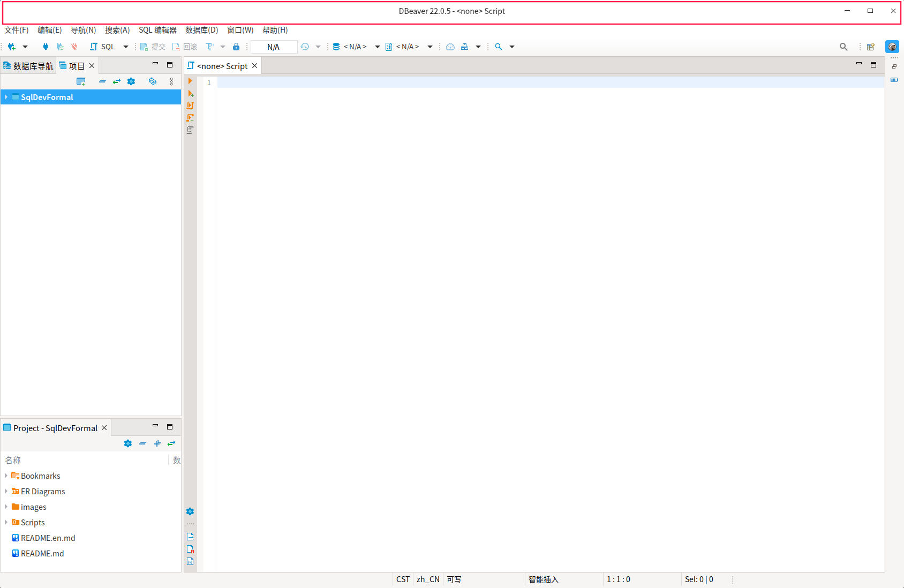The image size is (904, 588).
Task: Click the bottom-most editor sidebar panel icon
Action: pyautogui.click(x=190, y=561)
